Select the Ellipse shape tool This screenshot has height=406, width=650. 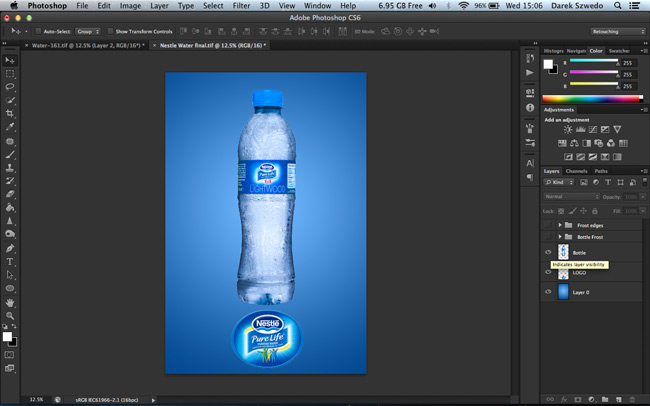10,288
